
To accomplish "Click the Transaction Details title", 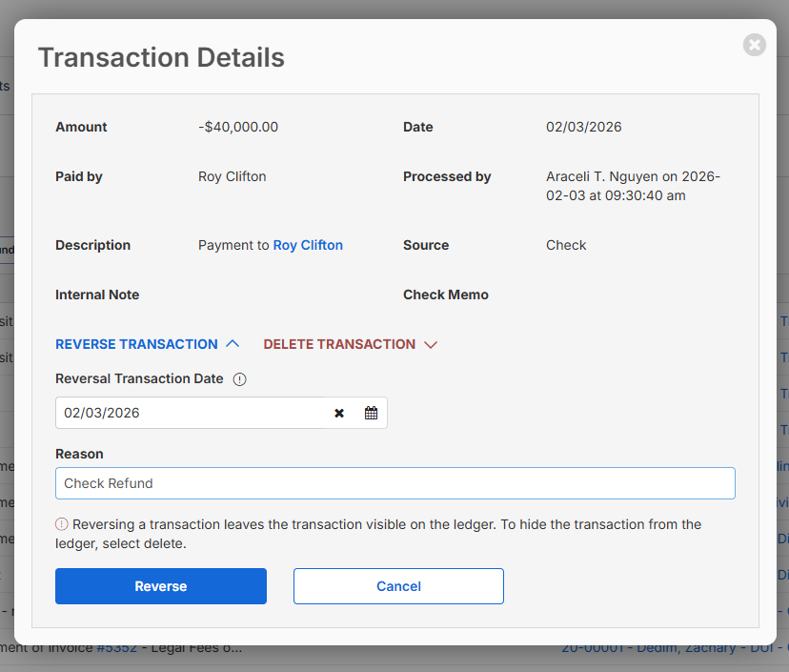I will pos(161,57).
